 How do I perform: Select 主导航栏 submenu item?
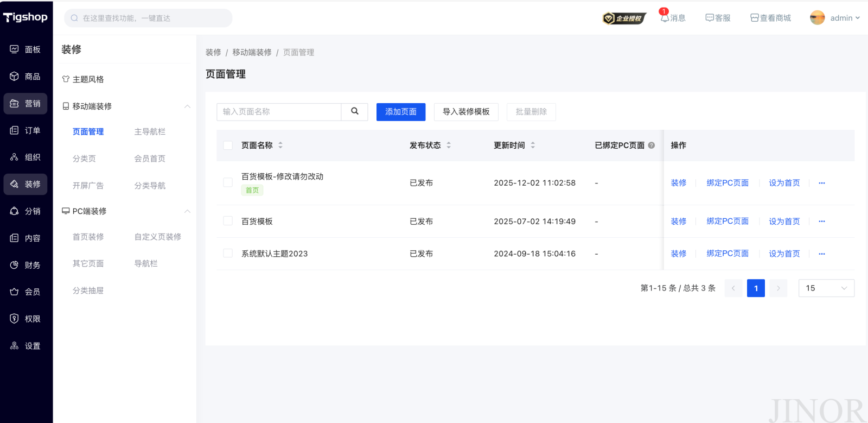150,132
